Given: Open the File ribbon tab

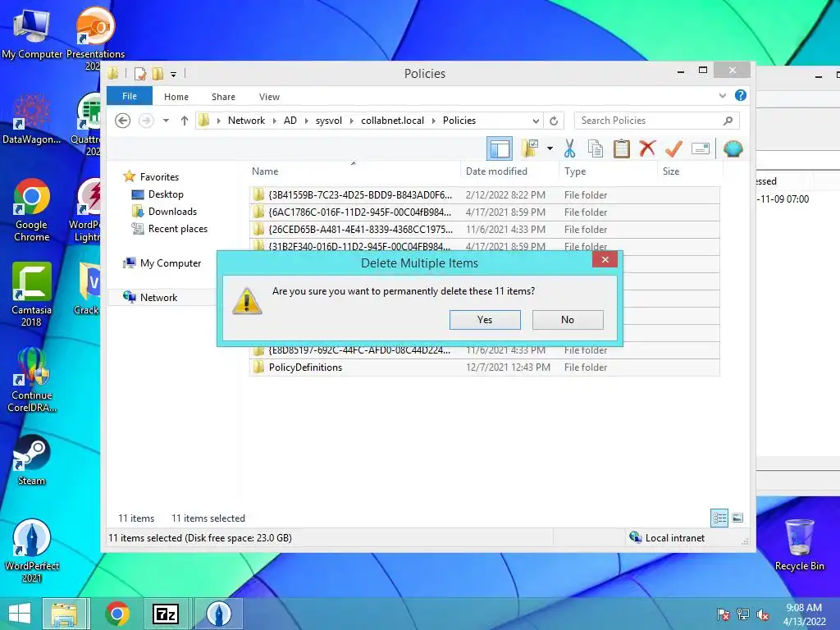Looking at the screenshot, I should point(130,96).
